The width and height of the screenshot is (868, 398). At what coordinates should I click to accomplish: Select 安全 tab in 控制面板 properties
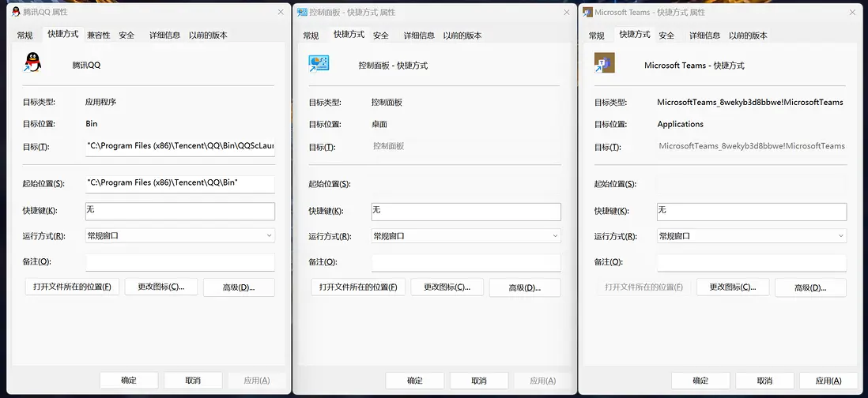(381, 36)
